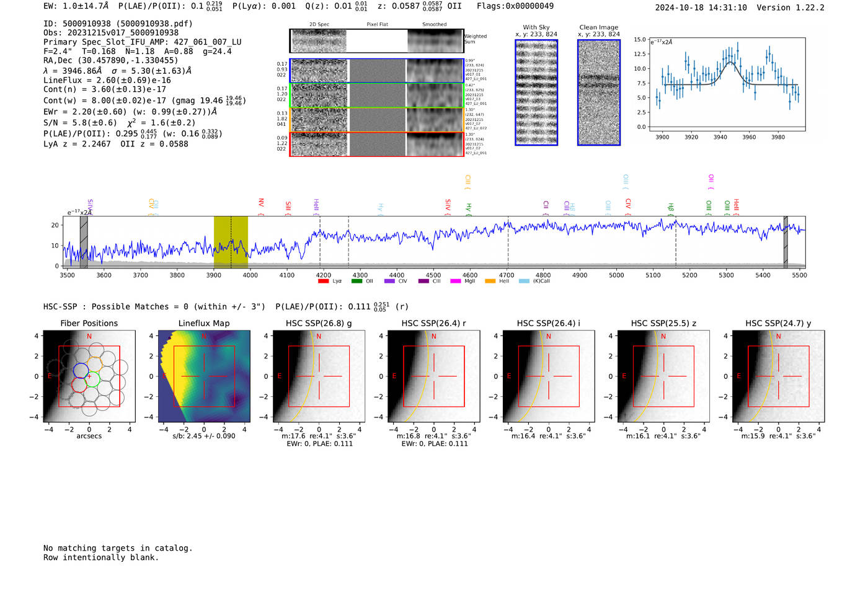Click the s/b: 2.45 +/- 0.090 caption
The width and height of the screenshot is (868, 591).
click(x=204, y=436)
